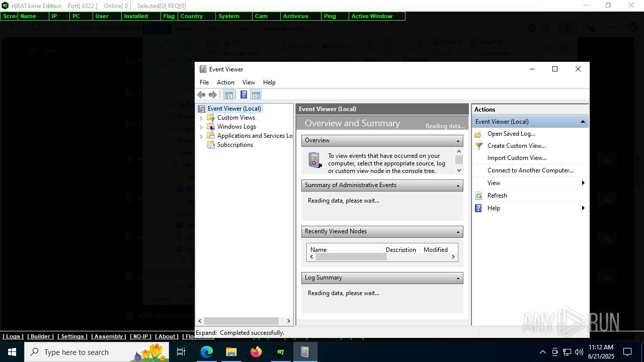The width and height of the screenshot is (644, 362).
Task: Open the volume control in system tray
Action: [579, 352]
